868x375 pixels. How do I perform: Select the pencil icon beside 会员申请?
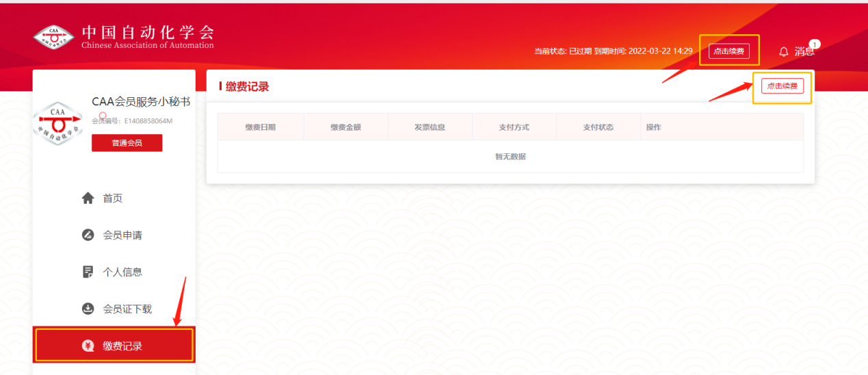pyautogui.click(x=88, y=235)
